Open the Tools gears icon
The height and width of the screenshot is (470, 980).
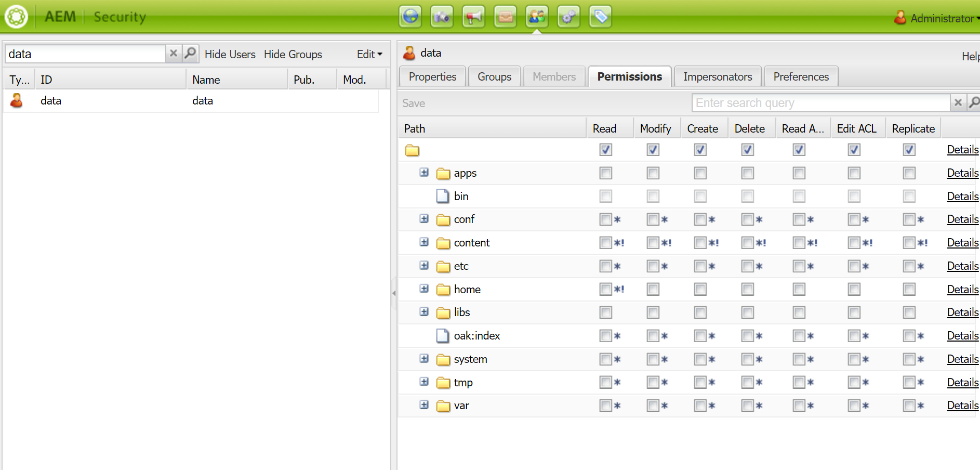click(x=569, y=17)
